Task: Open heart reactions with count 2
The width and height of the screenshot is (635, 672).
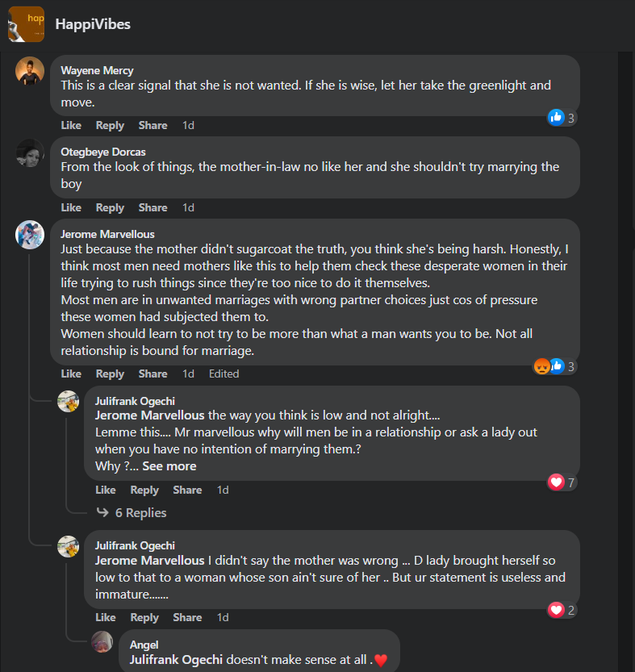Action: click(x=562, y=610)
